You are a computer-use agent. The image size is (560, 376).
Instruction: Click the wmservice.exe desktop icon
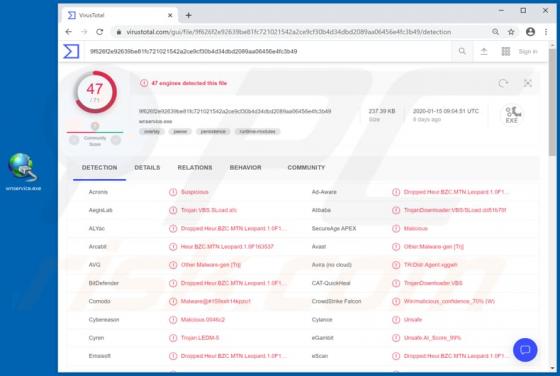point(23,172)
